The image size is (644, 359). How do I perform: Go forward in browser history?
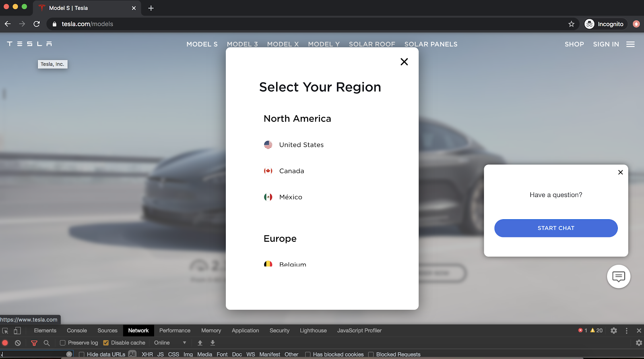click(22, 24)
